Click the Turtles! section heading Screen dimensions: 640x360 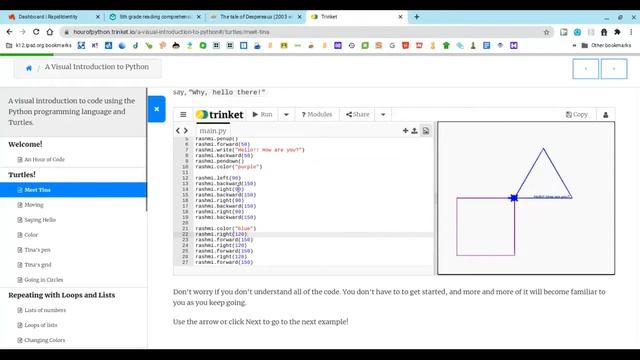click(22, 175)
